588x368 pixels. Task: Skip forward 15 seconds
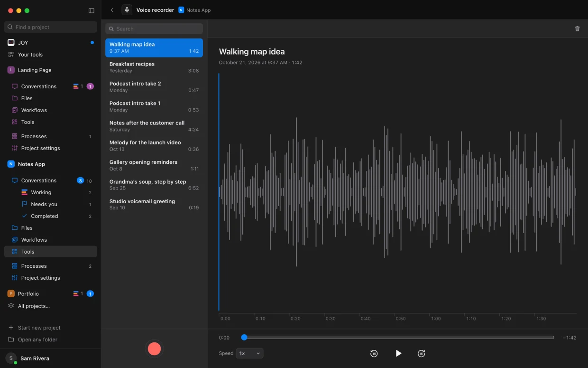click(421, 353)
